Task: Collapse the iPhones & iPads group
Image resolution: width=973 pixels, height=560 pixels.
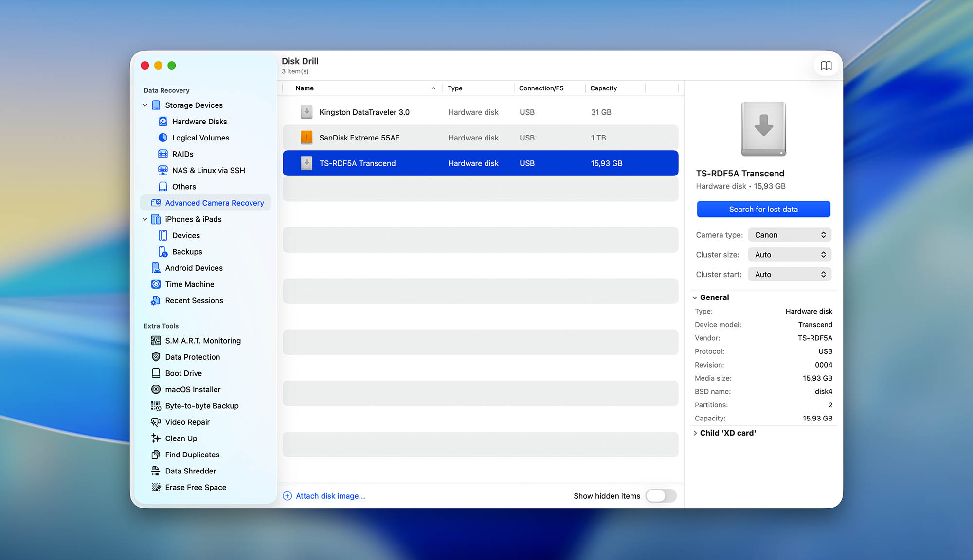Action: [144, 219]
